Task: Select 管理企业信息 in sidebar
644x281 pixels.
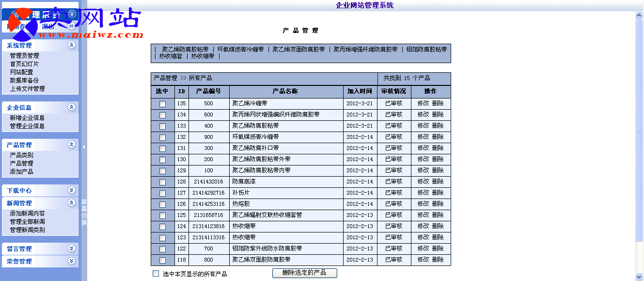Action: point(27,126)
